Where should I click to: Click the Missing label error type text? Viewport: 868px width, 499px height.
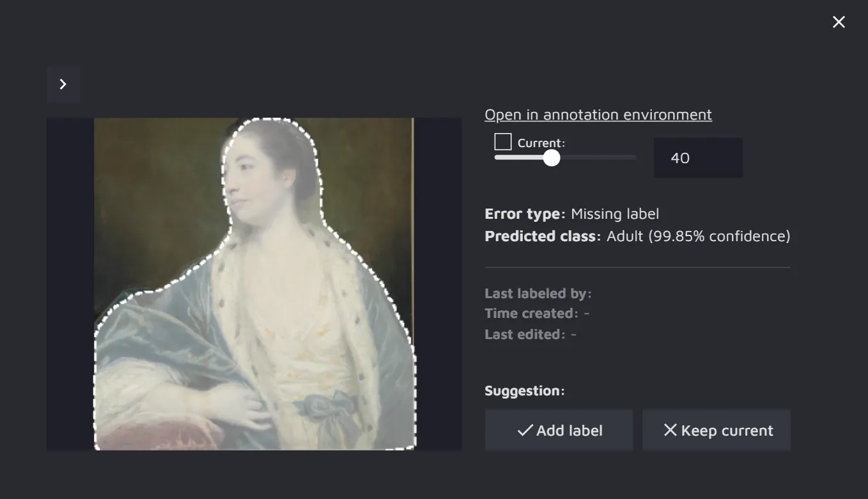tap(614, 214)
